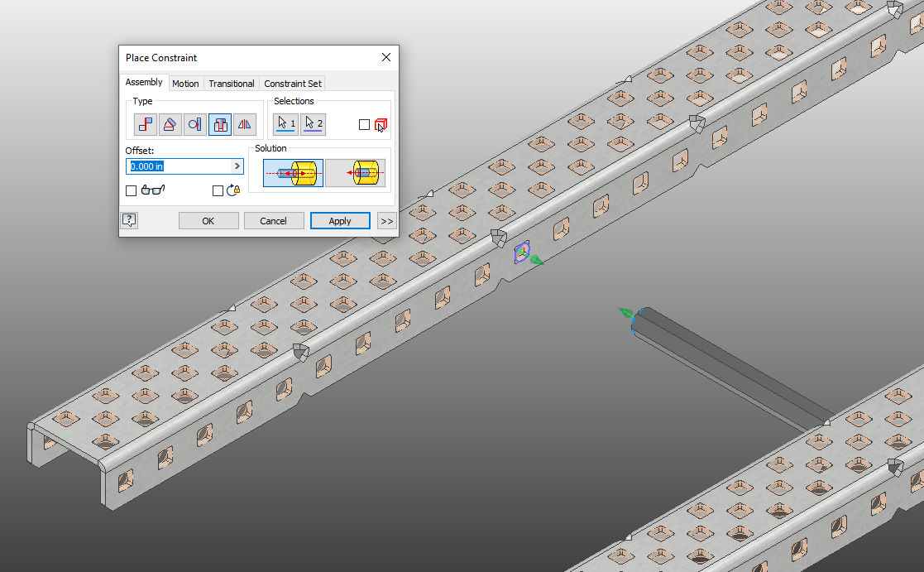Cancel the Place Constraint dialog
The width and height of the screenshot is (924, 572).
(274, 220)
